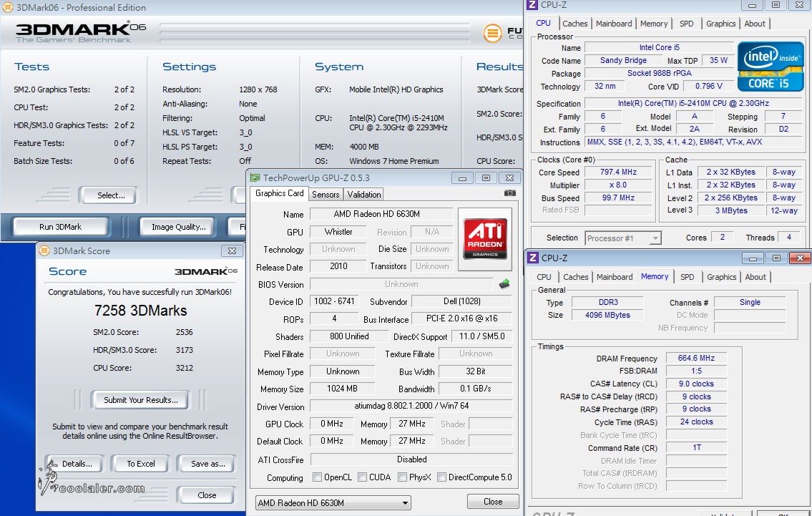
Task: Click the GPU-Z Name field AMD Radeon HD 6630M
Action: click(381, 214)
